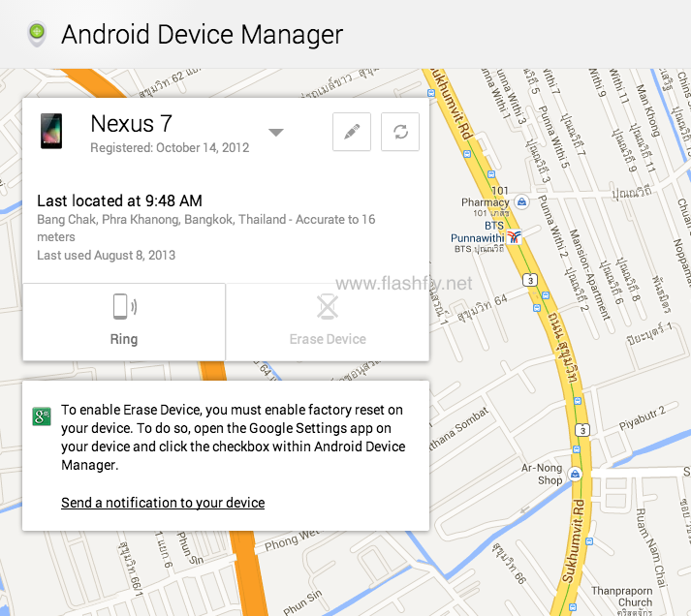691x616 pixels.
Task: Select the 101 Pharmacy map marker
Action: click(521, 201)
